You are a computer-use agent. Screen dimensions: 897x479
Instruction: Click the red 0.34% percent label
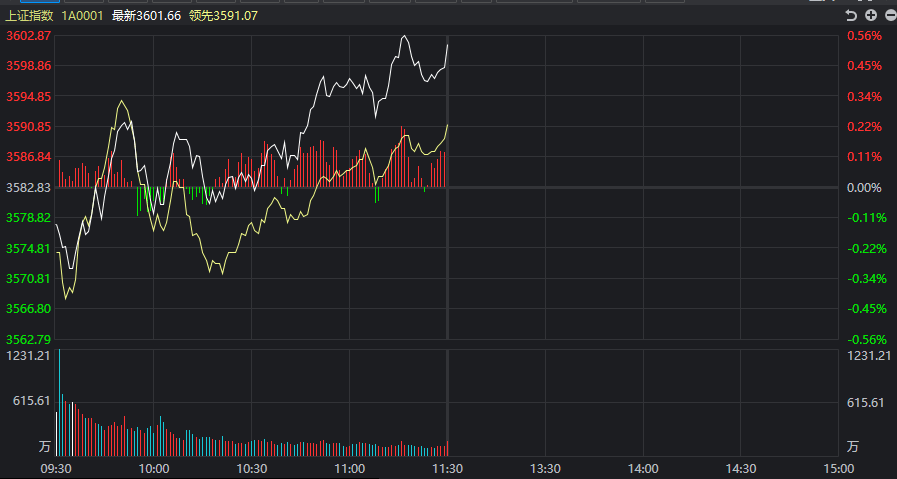[x=864, y=96]
